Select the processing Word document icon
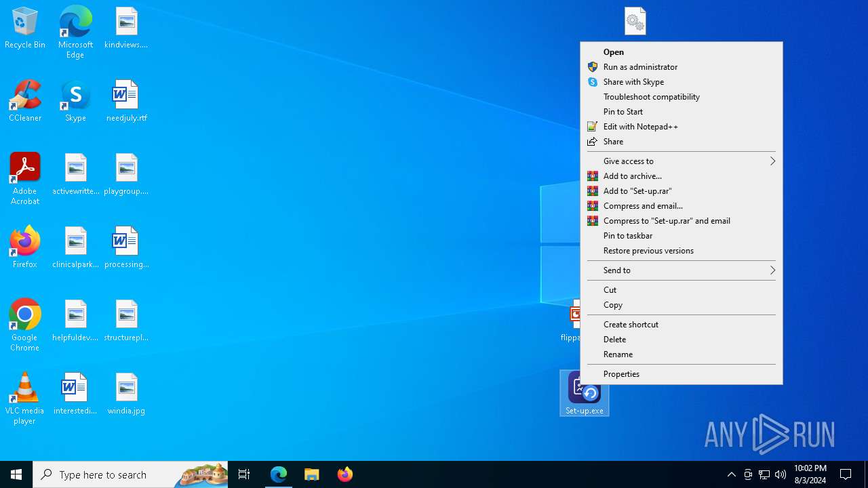Viewport: 868px width, 488px height. tap(126, 247)
